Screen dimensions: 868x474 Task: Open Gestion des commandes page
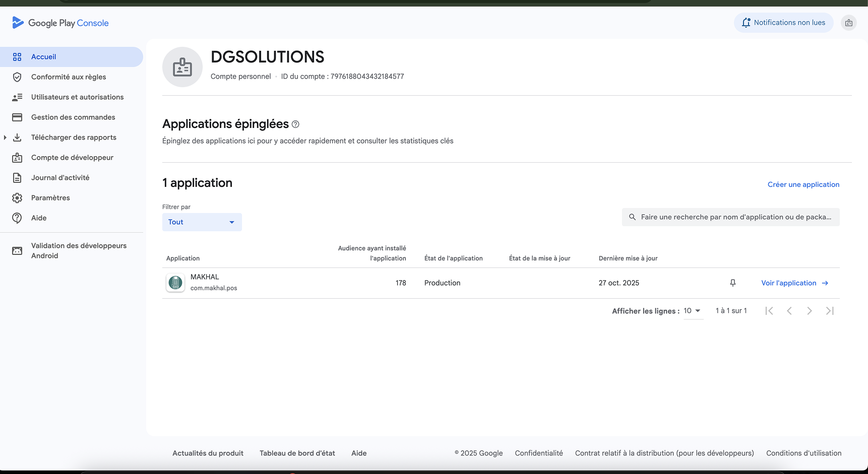[73, 117]
